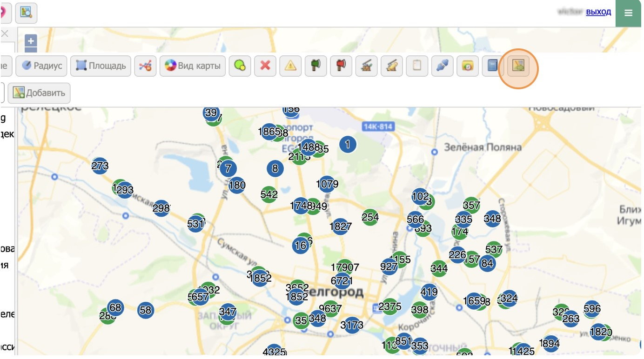Select green cluster marker 537
The width and height of the screenshot is (644, 359).
[x=494, y=250]
